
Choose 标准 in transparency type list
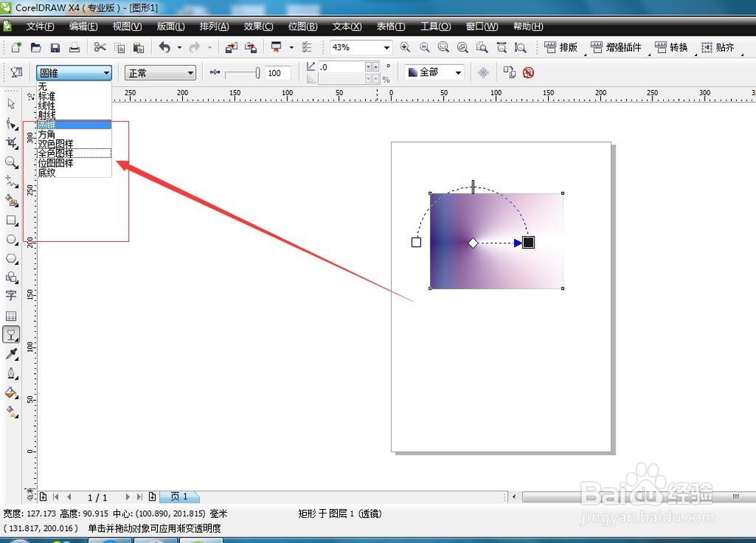click(74, 96)
